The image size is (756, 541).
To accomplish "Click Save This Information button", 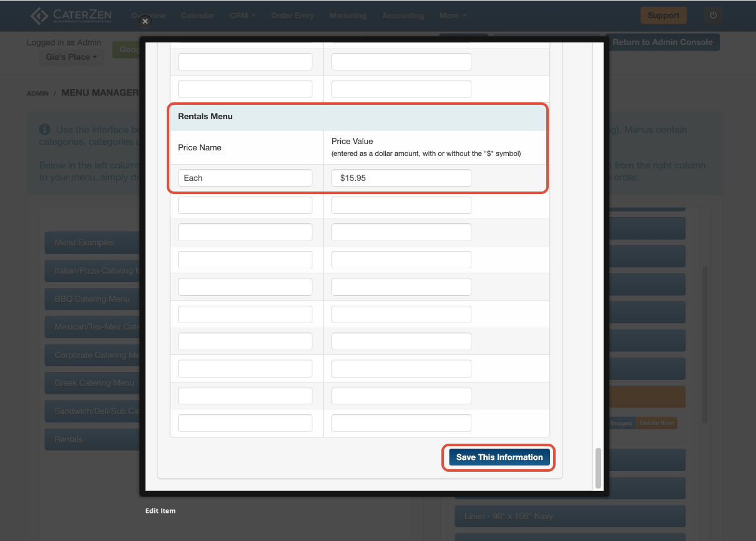I will click(x=499, y=457).
